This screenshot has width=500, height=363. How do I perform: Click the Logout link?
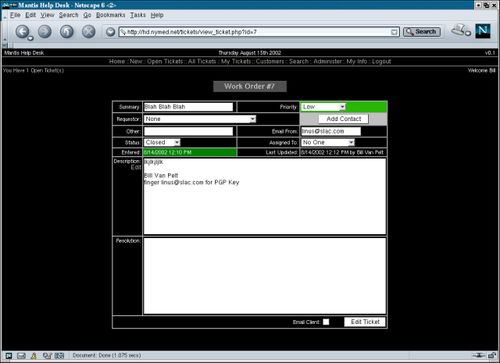coord(381,61)
